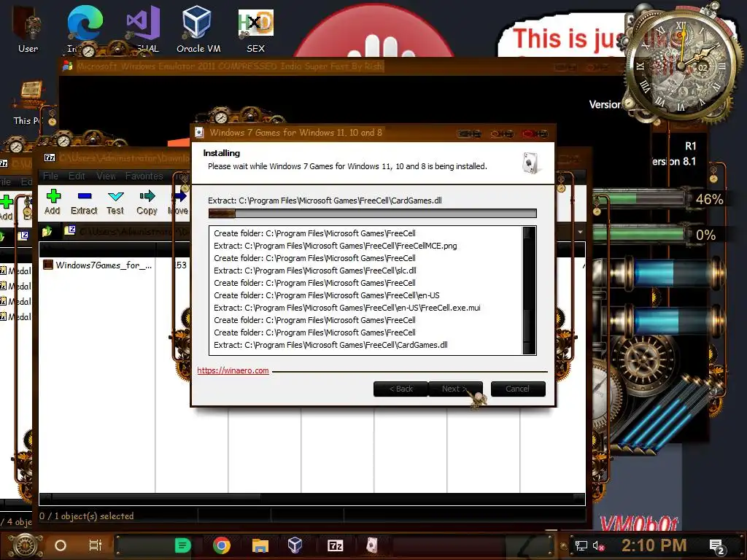The width and height of the screenshot is (747, 560).
Task: Click the muted volume icon in tray
Action: 598,545
